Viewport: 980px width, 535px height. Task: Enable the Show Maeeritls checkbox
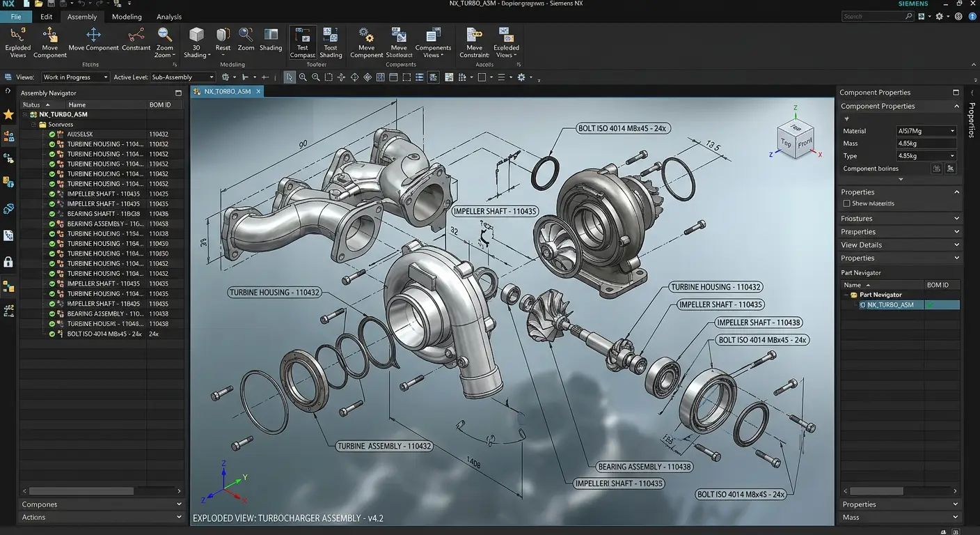846,203
